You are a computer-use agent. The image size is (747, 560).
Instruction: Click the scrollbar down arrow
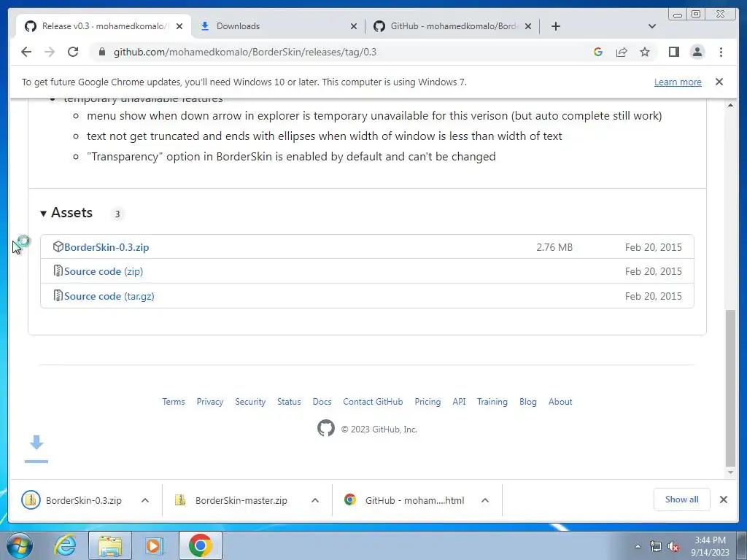pos(730,472)
